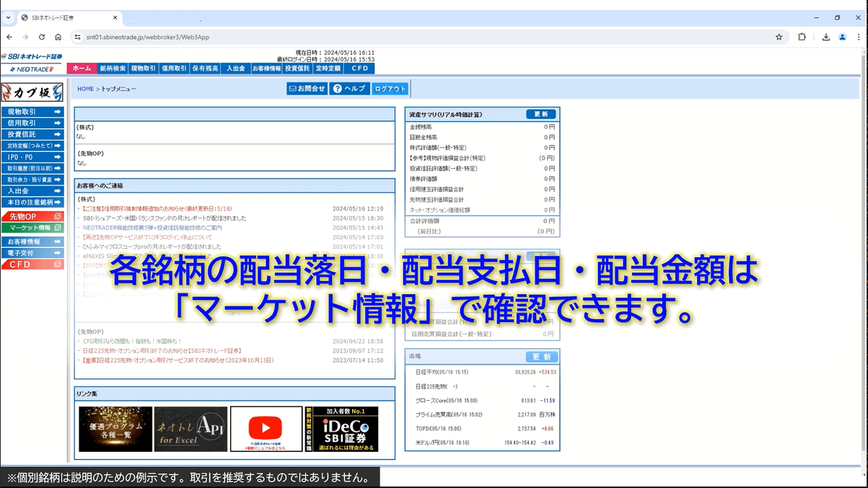Open お客様情報 in the left sidebar

click(32, 241)
